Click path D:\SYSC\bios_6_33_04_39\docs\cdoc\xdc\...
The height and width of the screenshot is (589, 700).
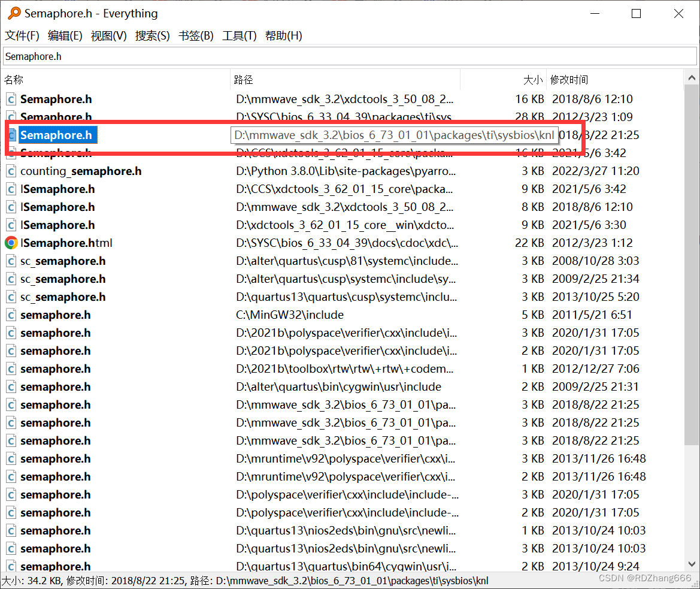(347, 243)
